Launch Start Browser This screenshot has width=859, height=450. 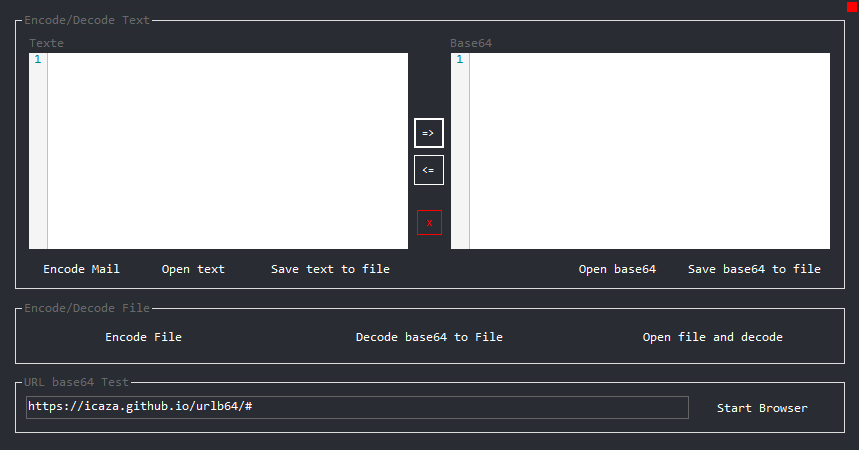coord(762,408)
